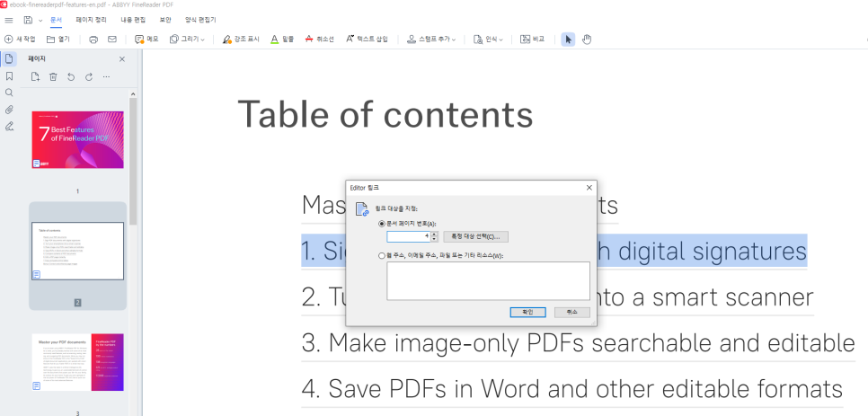The height and width of the screenshot is (416, 868).
Task: Select page 3 thumbnail
Action: coord(77,362)
